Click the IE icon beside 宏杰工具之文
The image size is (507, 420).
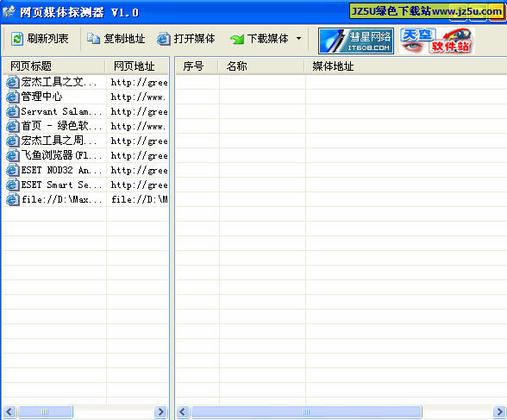13,82
